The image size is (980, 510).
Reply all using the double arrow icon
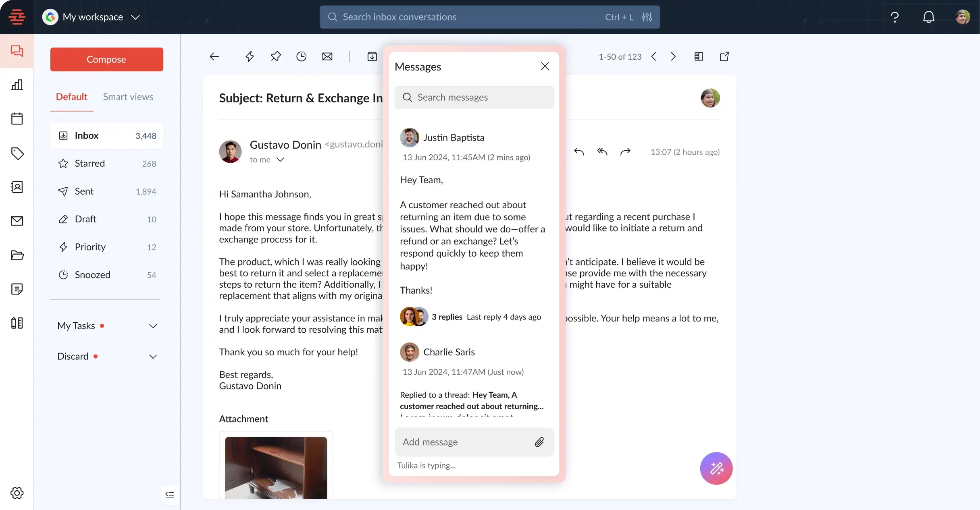pyautogui.click(x=602, y=152)
